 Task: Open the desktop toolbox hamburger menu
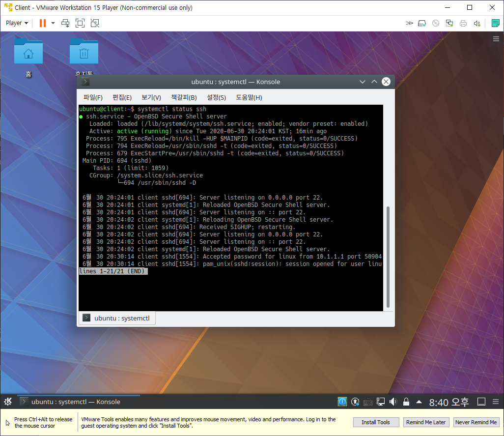496,39
